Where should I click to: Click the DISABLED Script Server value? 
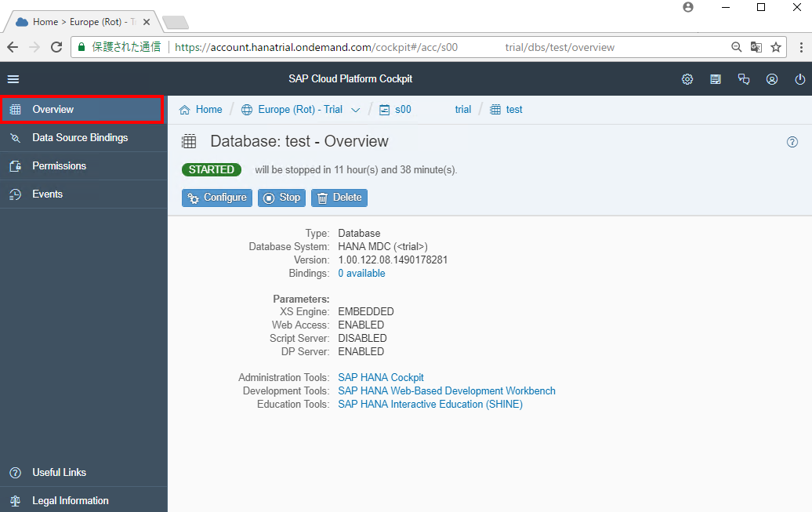pyautogui.click(x=362, y=339)
